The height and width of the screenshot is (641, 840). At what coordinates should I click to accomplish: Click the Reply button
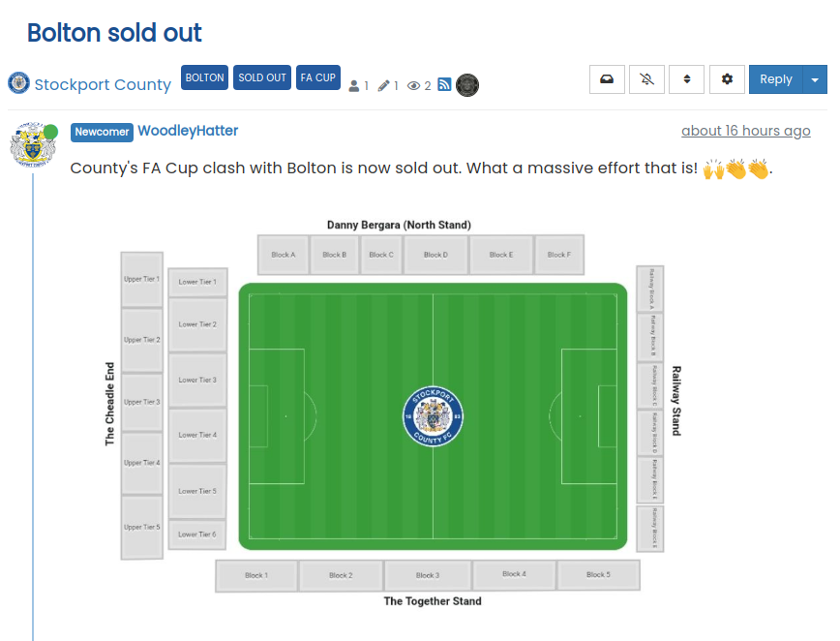coord(775,79)
